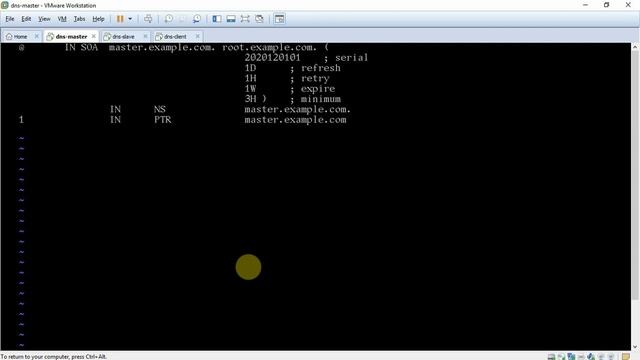Click the '1H' retry value
The image size is (640, 360).
(x=250, y=78)
